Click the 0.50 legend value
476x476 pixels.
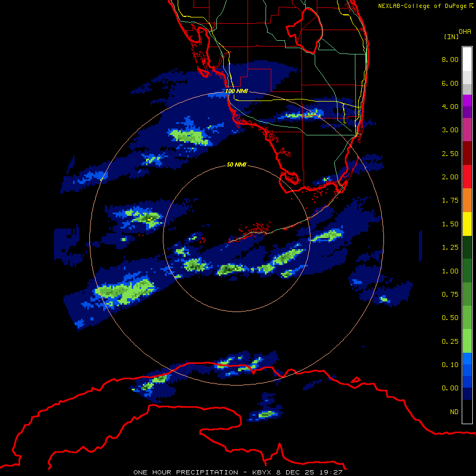[450, 318]
